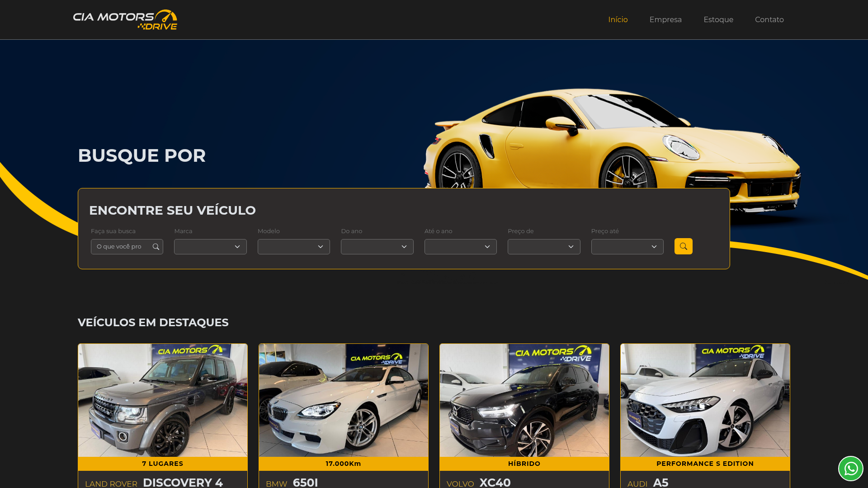Open the 'Preço até' dropdown
This screenshot has height=488, width=868.
coord(627,247)
